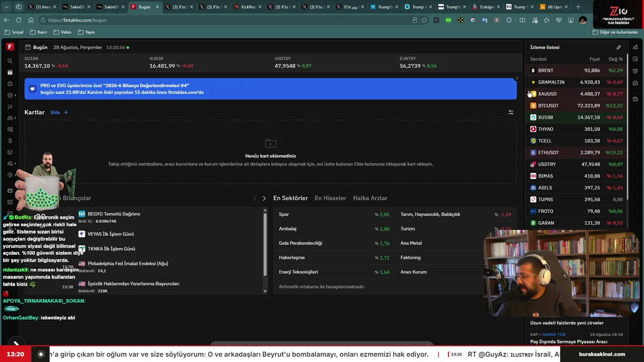The width and height of the screenshot is (644, 362).
Task: Open 'Pay Dışında Sermaye Piyasası Aracı' KAP item
Action: point(569,342)
